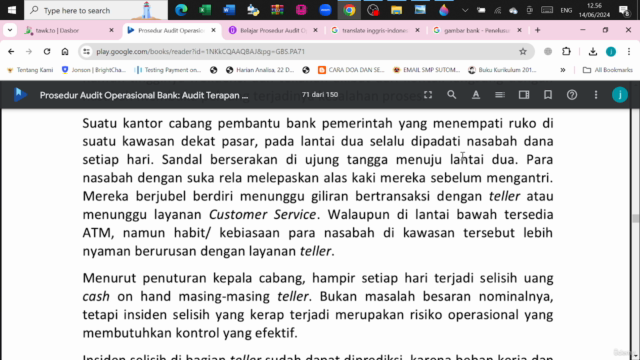Open the Google Play Books logo
The height and width of the screenshot is (360, 640).
click(x=20, y=95)
